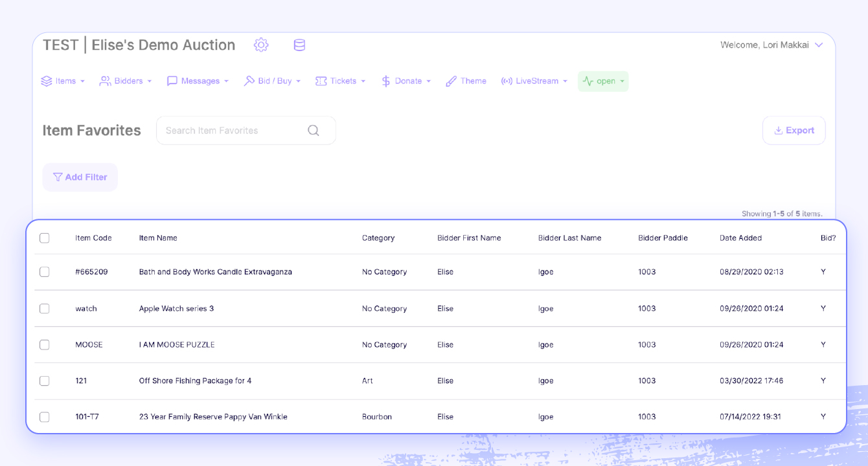Focus the Search Item Favorites field
This screenshot has width=868, height=466.
246,130
